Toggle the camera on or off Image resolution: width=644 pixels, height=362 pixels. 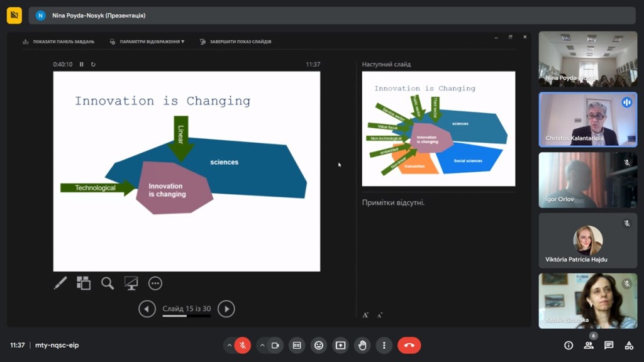coord(275,345)
